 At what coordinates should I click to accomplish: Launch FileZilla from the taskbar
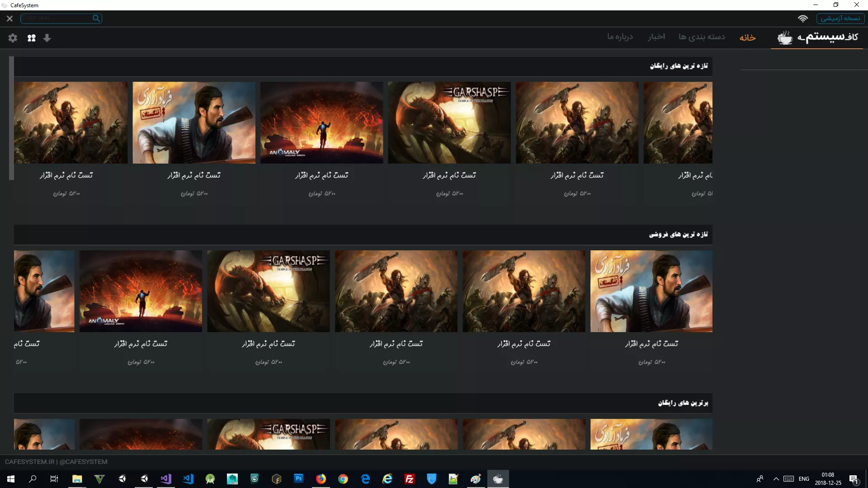410,479
